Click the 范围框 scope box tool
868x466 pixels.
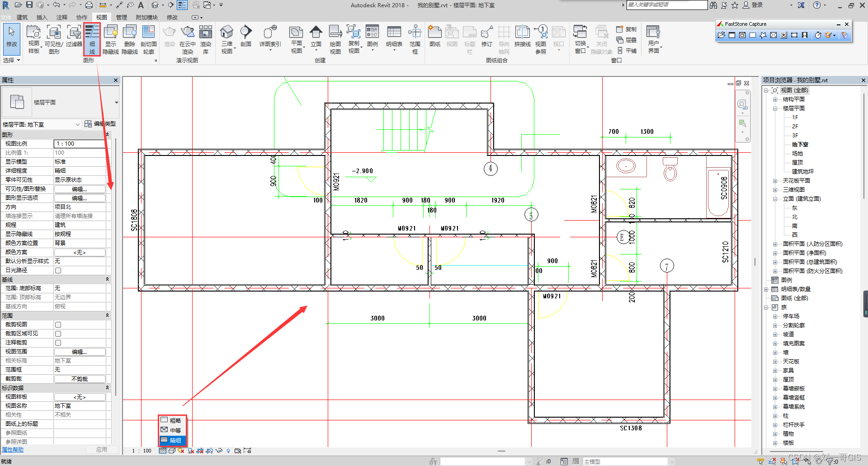(x=415, y=39)
